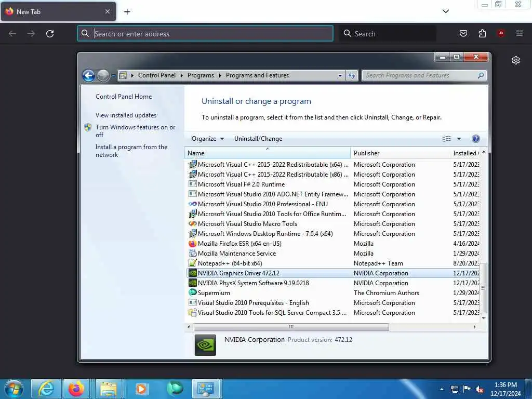This screenshot has width=532, height=399.
Task: Open Turn Windows features on or off
Action: (x=135, y=131)
